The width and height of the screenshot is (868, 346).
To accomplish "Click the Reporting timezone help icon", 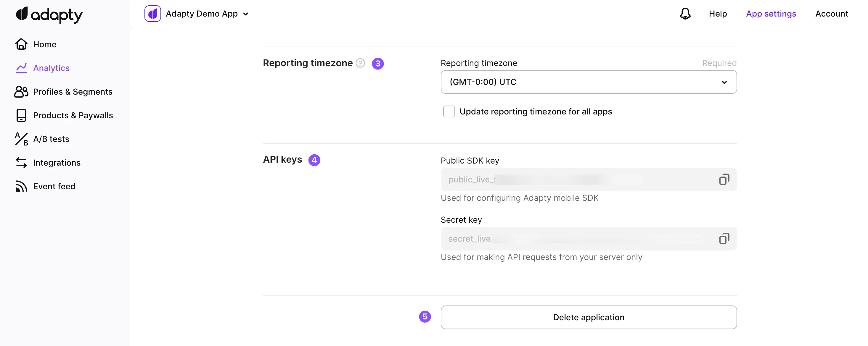I will coord(360,63).
